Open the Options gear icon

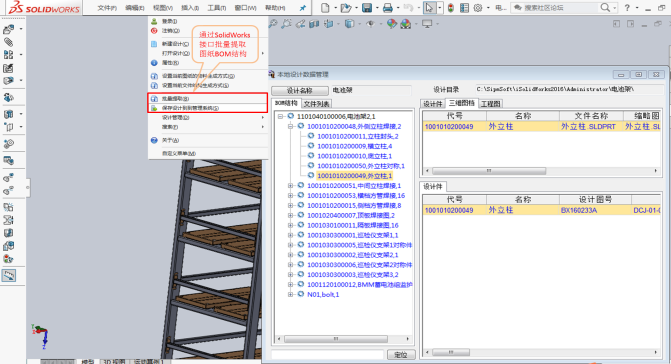tap(478, 8)
